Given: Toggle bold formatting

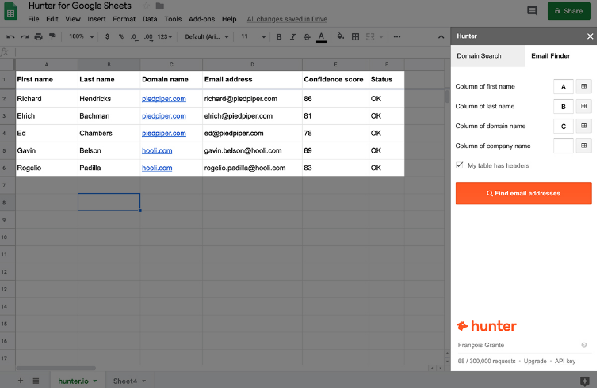Looking at the screenshot, I should [x=279, y=37].
